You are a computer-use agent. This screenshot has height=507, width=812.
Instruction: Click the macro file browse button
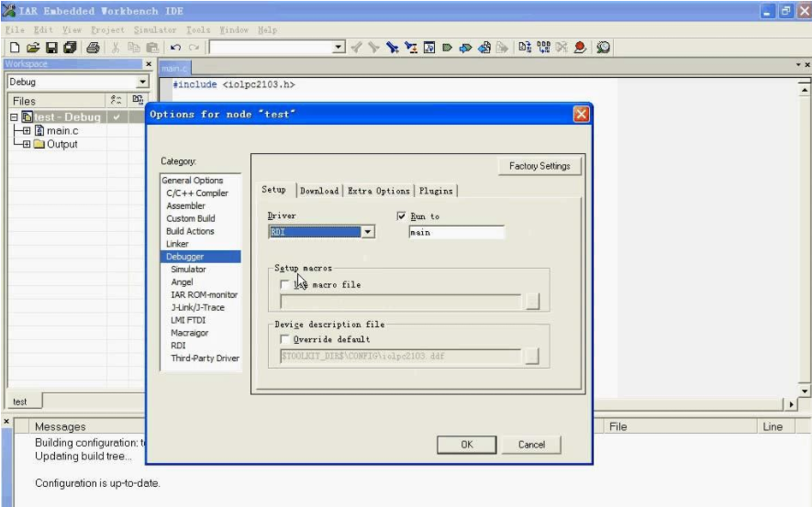532,301
